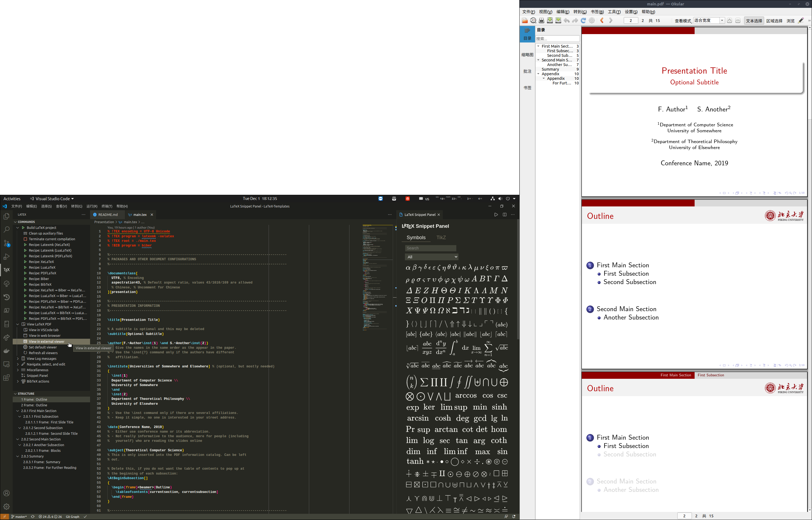Open the VS Code Explorer view

[x=6, y=216]
